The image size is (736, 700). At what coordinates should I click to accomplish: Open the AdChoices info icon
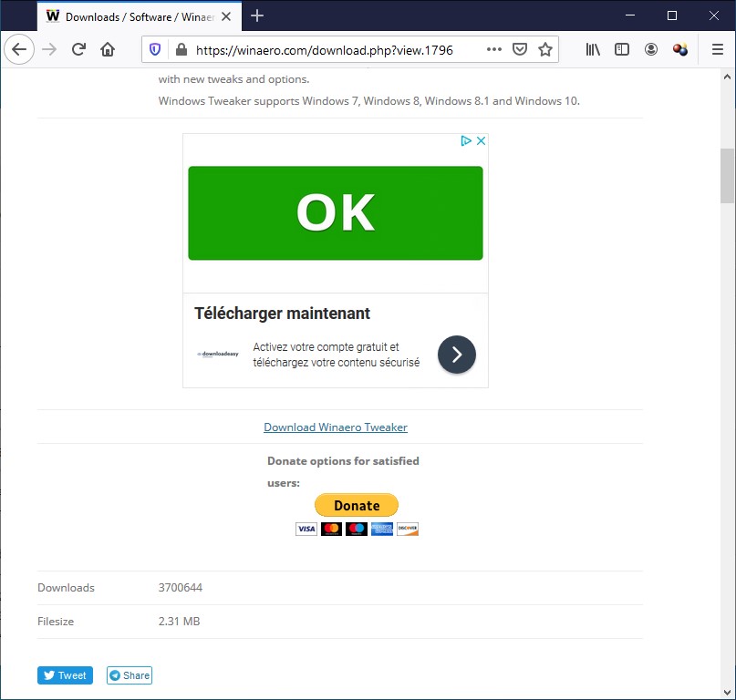pyautogui.click(x=466, y=140)
